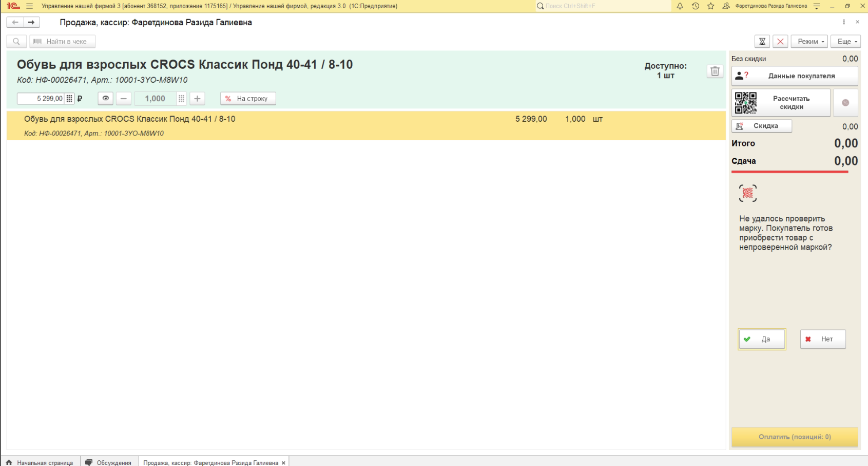This screenshot has width=868, height=466.
Task: Expand the Еще dropdown menu
Action: [845, 42]
